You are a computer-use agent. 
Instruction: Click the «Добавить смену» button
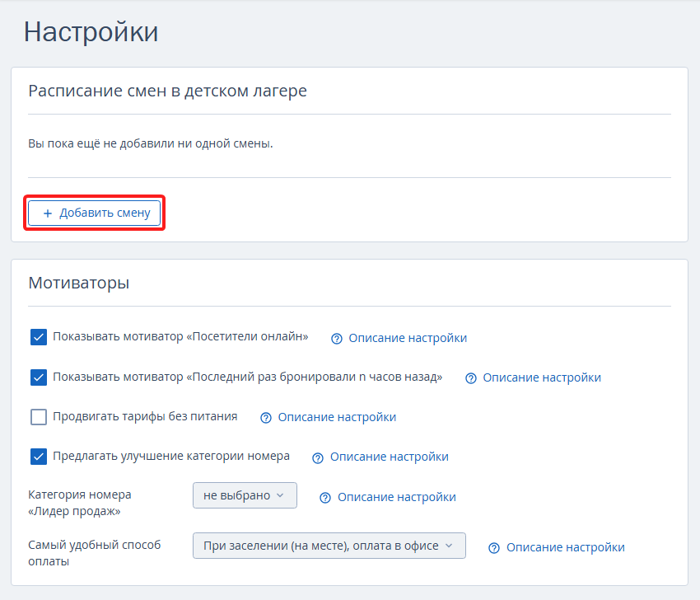pos(94,213)
